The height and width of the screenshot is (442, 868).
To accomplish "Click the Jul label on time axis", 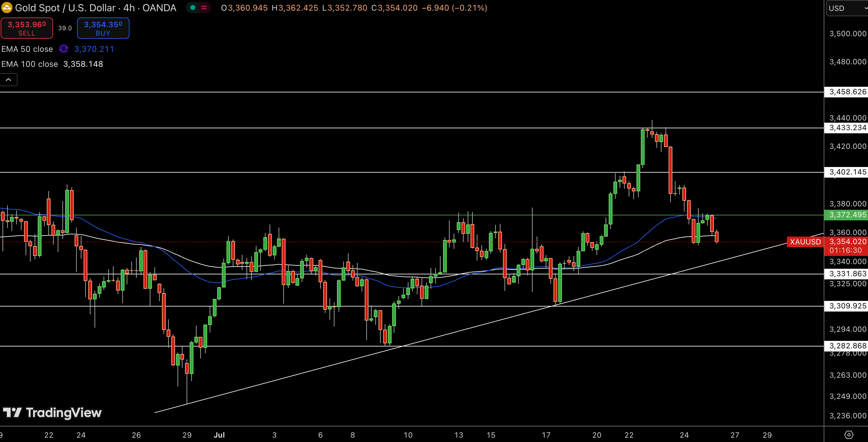I will (x=219, y=435).
